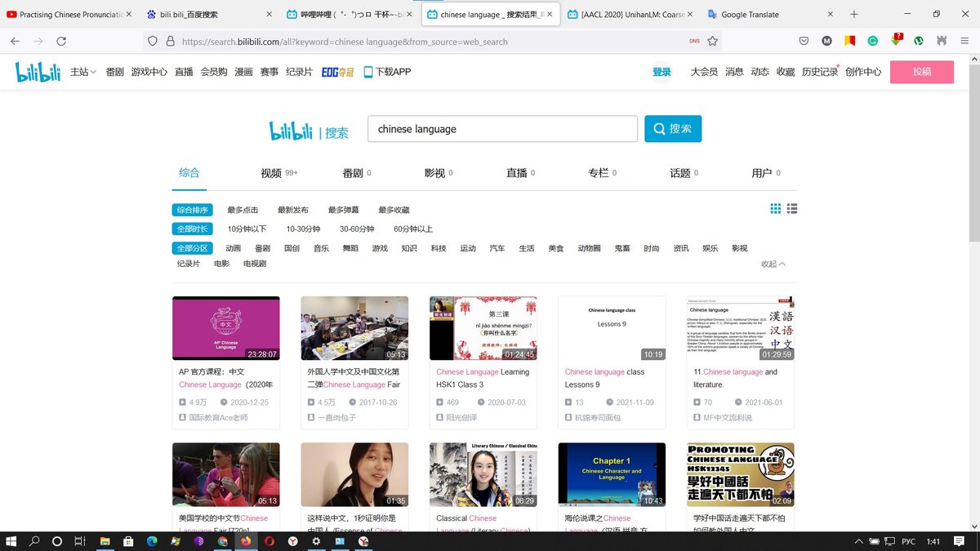Filter category to 纪录片
This screenshot has width=980, height=551.
coord(189,264)
